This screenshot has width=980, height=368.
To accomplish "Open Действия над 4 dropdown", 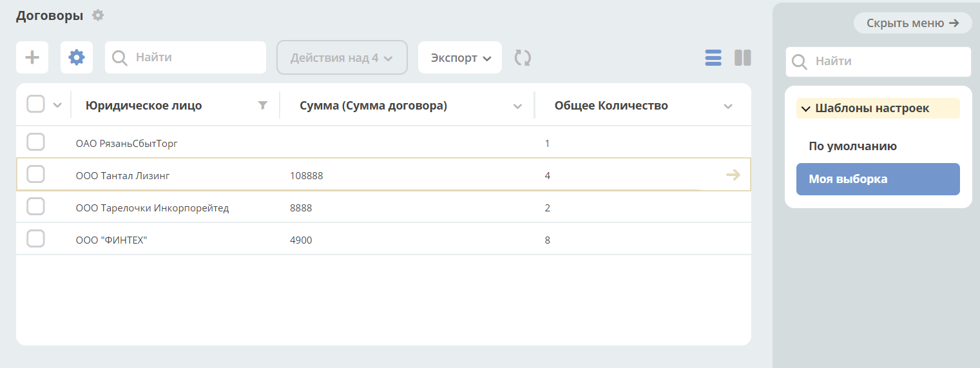I will 342,57.
